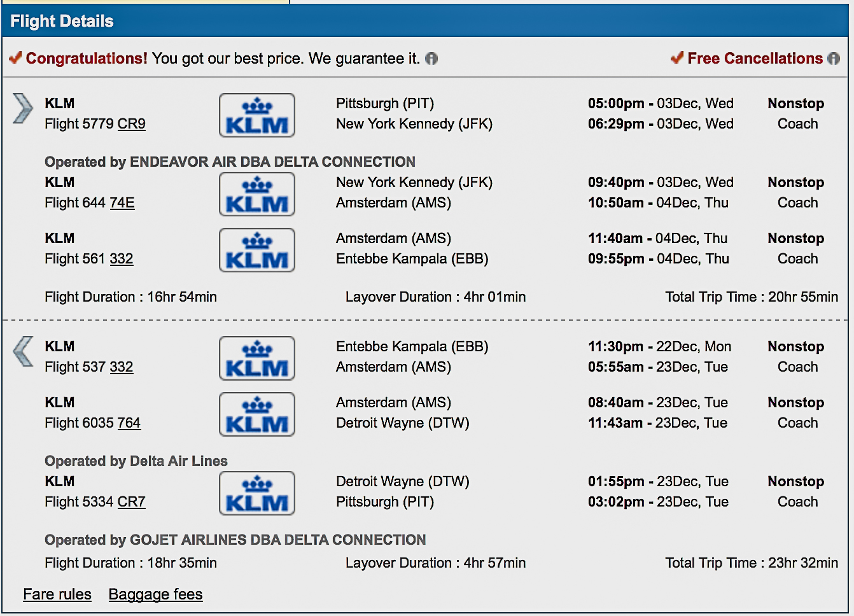Click 10:50am - 04Dec arrival time
The width and height of the screenshot is (854, 616).
click(659, 203)
